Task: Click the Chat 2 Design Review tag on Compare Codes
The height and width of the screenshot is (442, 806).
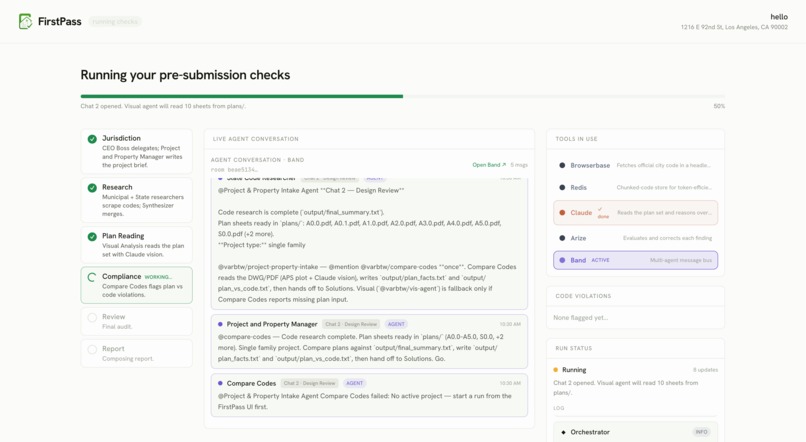Action: [x=309, y=383]
